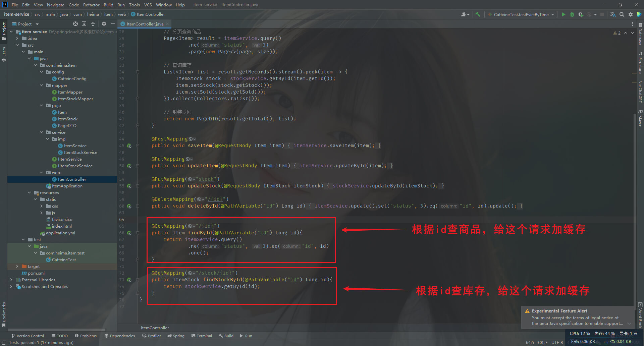Open the Refactor menu

coord(91,5)
